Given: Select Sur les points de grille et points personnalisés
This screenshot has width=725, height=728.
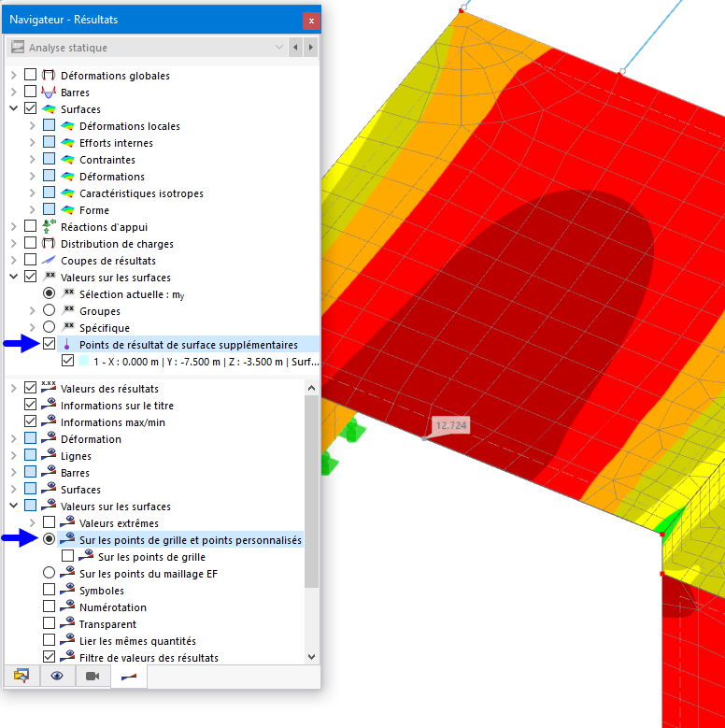Looking at the screenshot, I should [191, 540].
